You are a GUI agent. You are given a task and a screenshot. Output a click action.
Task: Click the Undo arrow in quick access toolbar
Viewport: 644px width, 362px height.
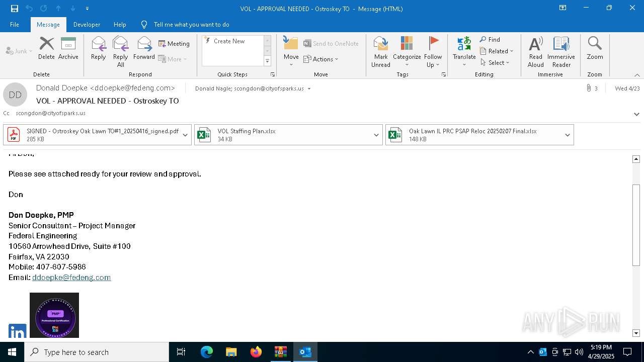29,9
